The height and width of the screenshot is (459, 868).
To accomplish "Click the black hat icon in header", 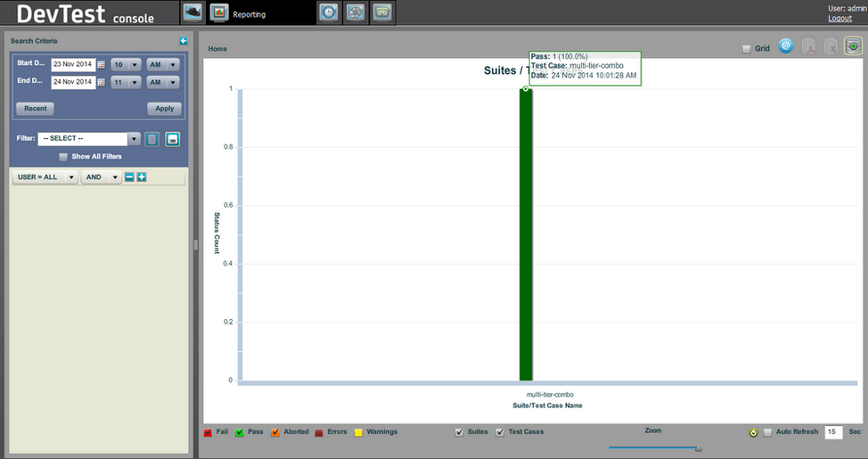I will pyautogui.click(x=192, y=12).
